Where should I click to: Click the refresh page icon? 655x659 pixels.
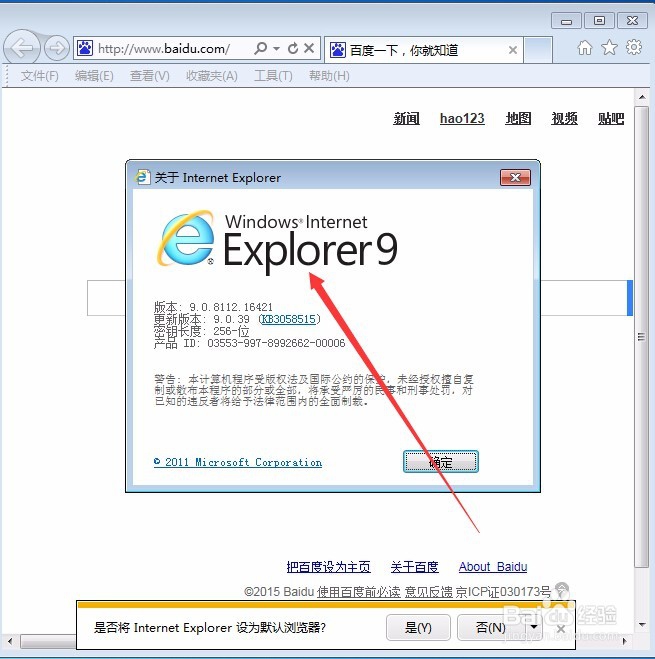point(293,48)
